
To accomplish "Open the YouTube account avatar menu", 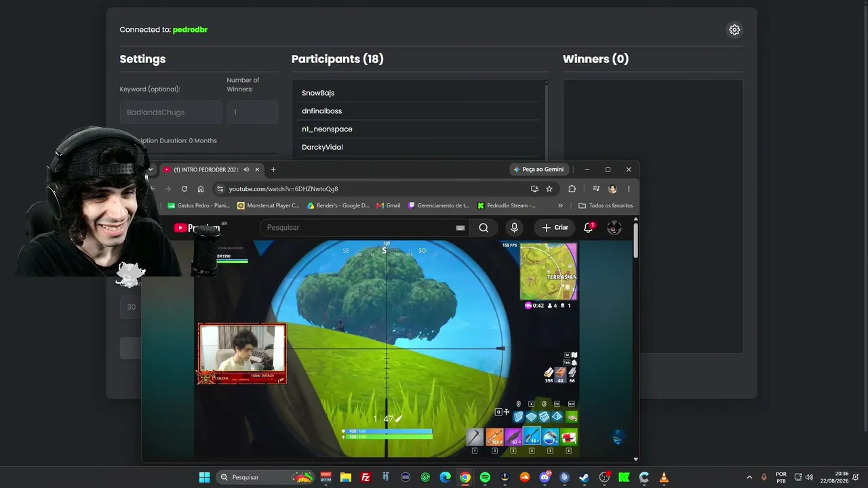I will [x=614, y=228].
